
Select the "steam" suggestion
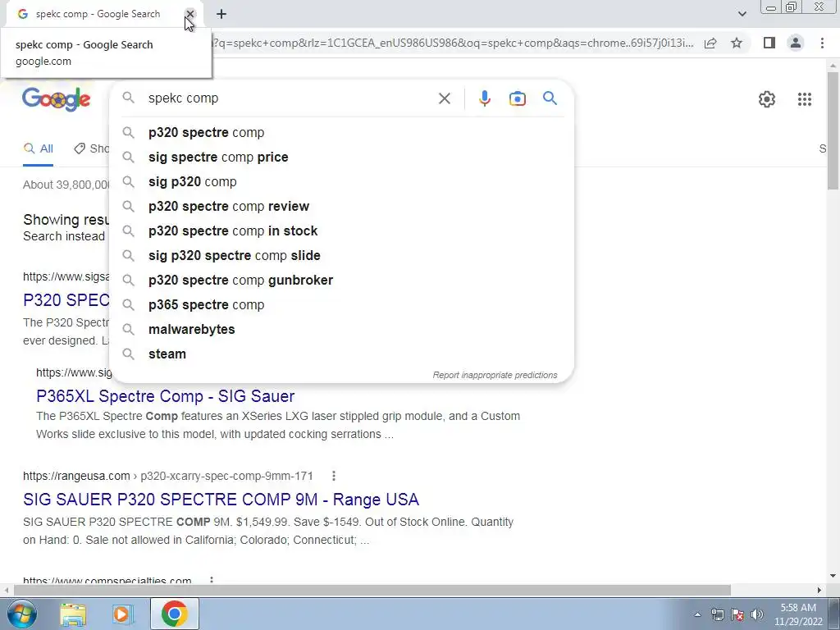pyautogui.click(x=342, y=354)
